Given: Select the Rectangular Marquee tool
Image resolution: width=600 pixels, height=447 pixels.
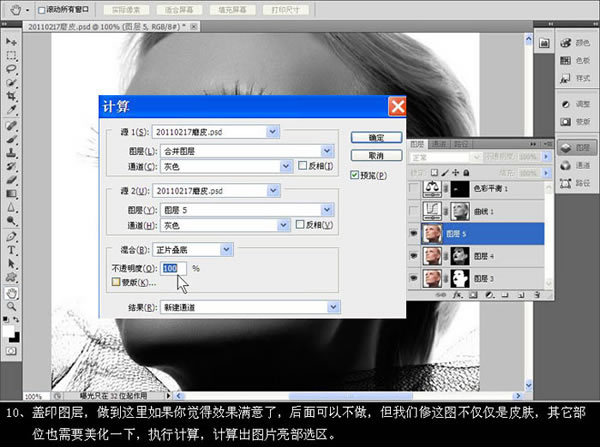Looking at the screenshot, I should [11, 55].
